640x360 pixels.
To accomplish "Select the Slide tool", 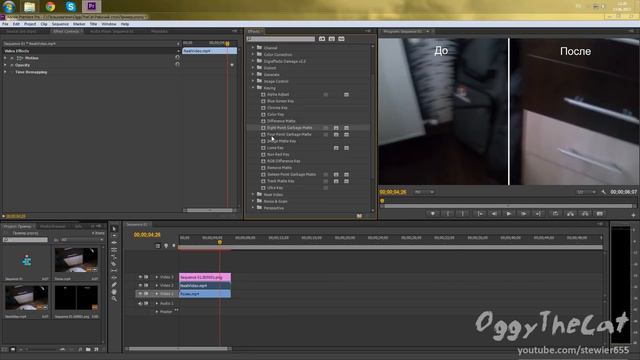I will point(114,278).
